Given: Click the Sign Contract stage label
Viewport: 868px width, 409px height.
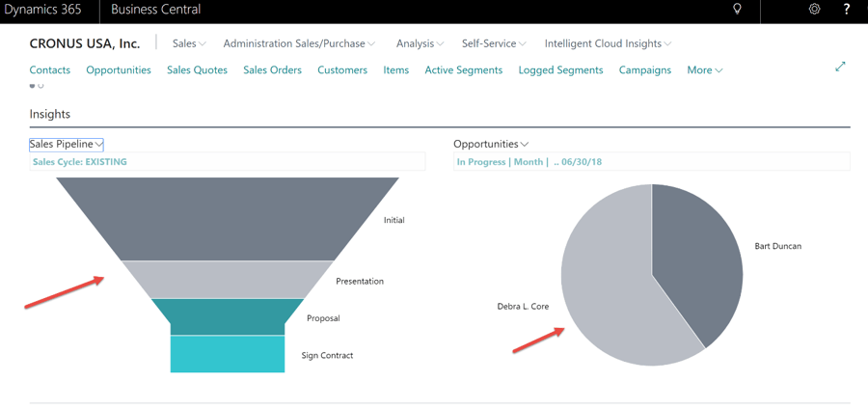Looking at the screenshot, I should click(327, 355).
